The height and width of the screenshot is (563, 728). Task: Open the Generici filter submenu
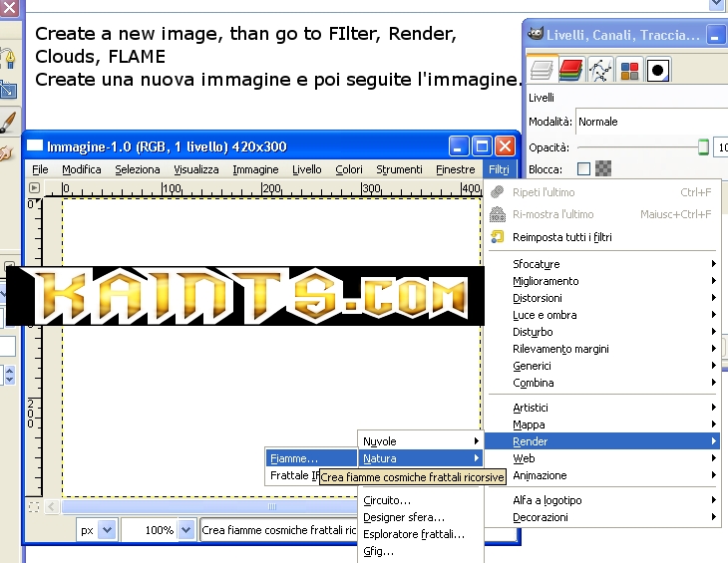(x=603, y=366)
